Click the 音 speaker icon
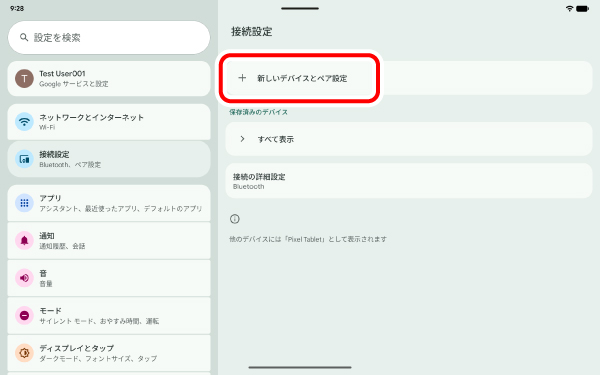 [24, 278]
